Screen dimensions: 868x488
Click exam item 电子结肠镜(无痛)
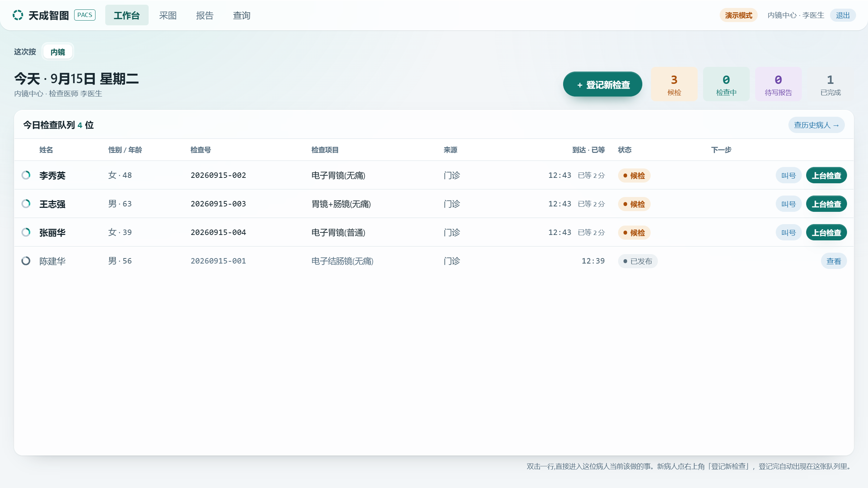pyautogui.click(x=342, y=261)
